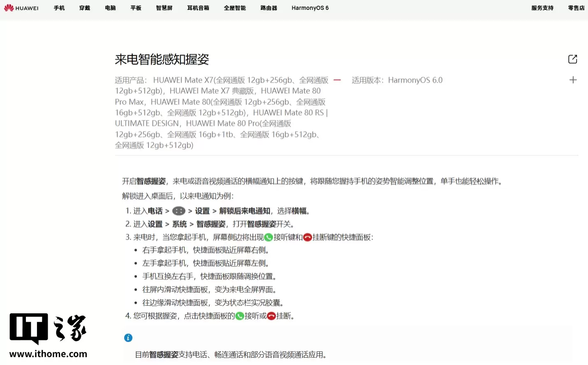The height and width of the screenshot is (365, 588).
Task: Click the 零售店 link at top right
Action: (x=576, y=7)
